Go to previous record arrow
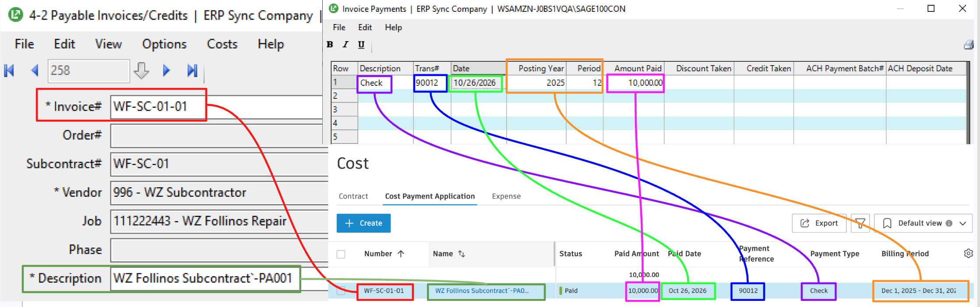 (x=35, y=70)
